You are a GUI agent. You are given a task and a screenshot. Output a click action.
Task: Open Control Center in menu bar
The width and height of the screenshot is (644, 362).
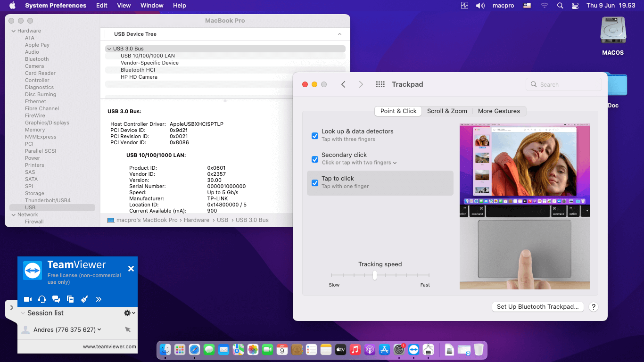pos(575,6)
